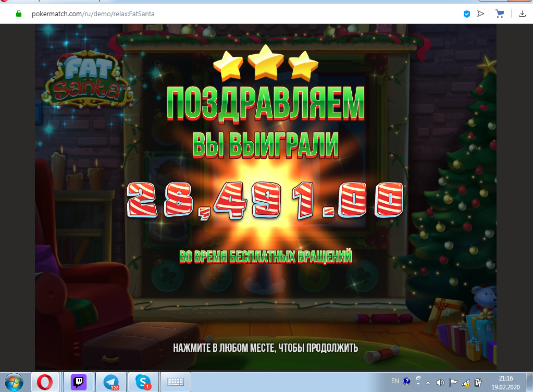Click the Fat Santa game logo
The height and width of the screenshot is (392, 533).
88,80
